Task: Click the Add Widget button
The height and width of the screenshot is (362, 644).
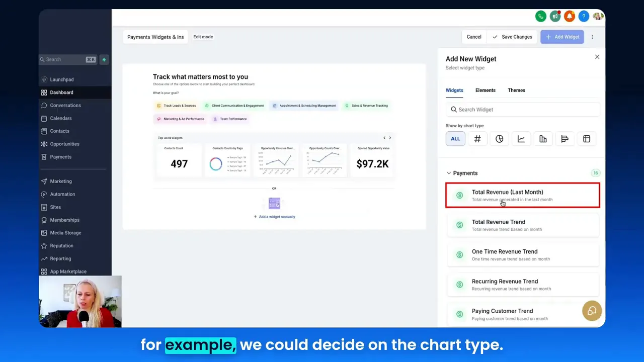Action: [x=562, y=37]
